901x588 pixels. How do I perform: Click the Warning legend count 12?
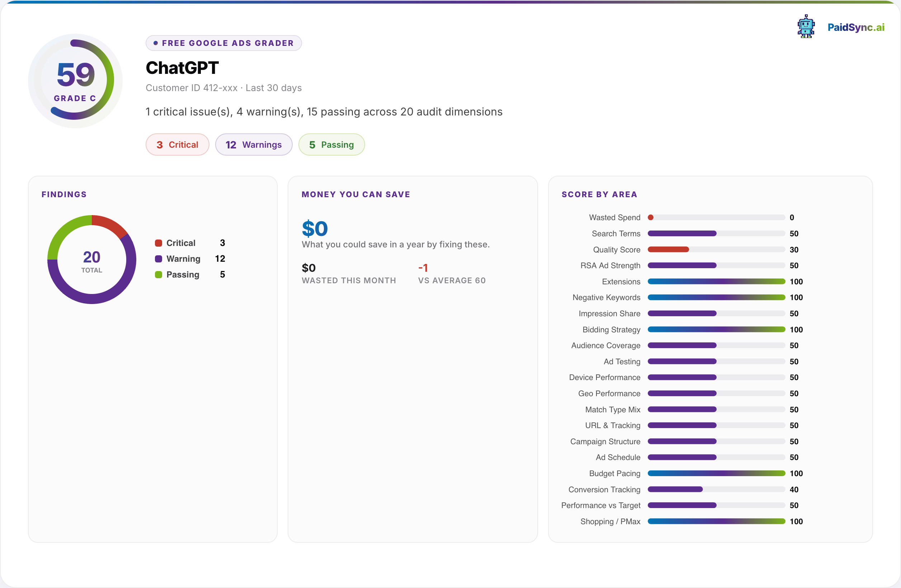[220, 259]
